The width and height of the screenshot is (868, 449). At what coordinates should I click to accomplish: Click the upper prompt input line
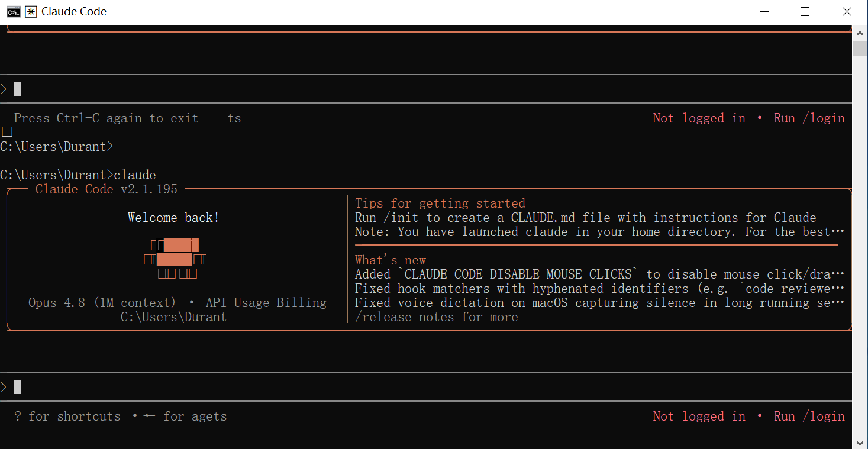426,89
